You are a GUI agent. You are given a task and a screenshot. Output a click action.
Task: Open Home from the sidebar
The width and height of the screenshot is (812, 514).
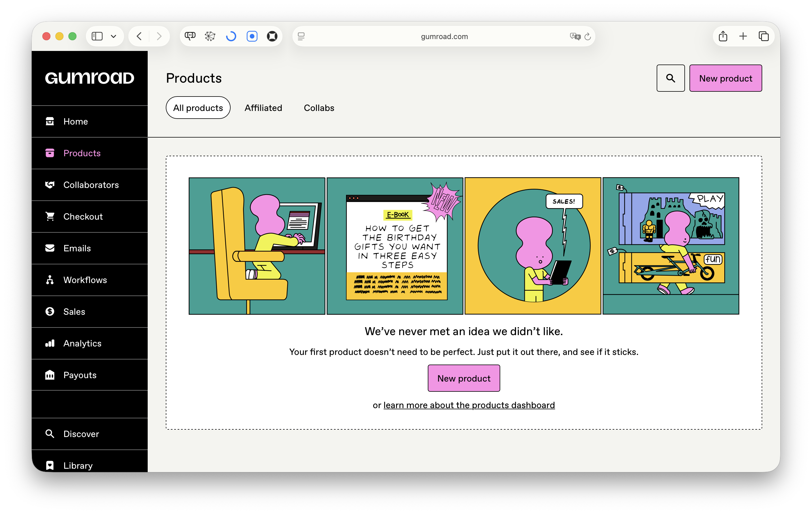[76, 121]
